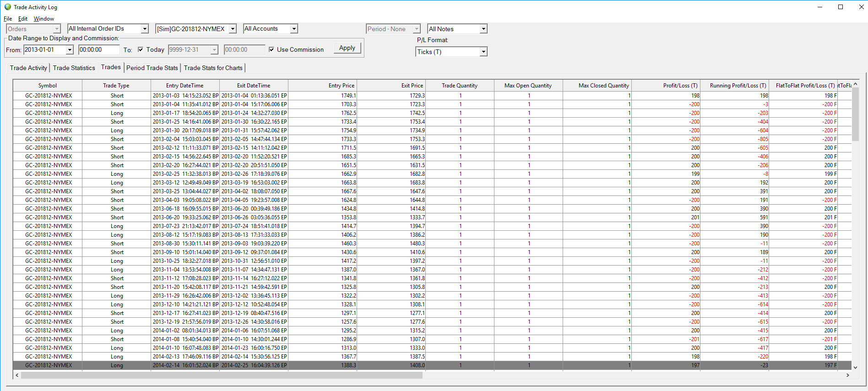
Task: Select the row with entry 2013-01-03 14:15:23.052
Action: 432,96
